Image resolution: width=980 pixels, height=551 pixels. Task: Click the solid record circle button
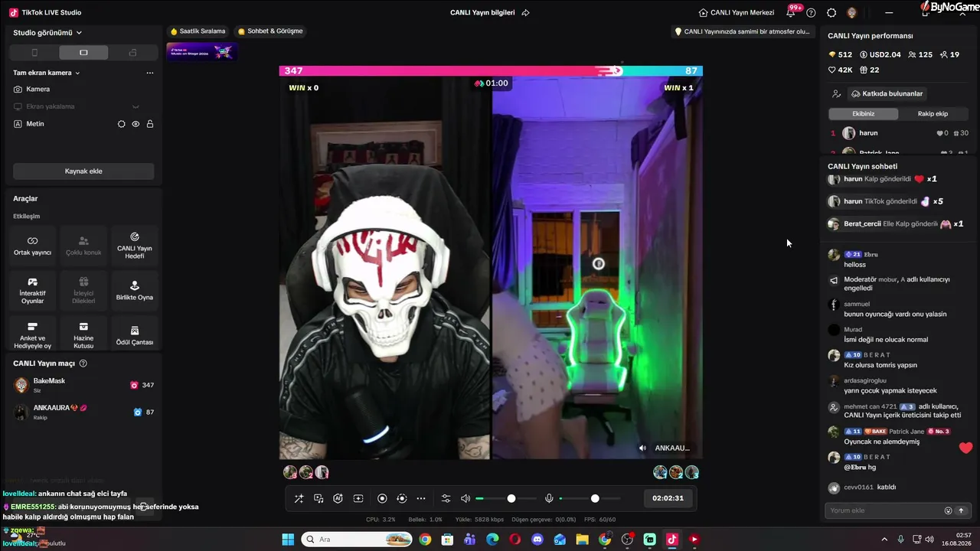[x=382, y=498]
